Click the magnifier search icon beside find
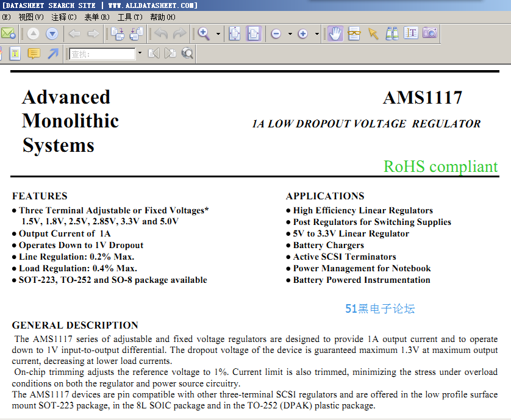The height and width of the screenshot is (420, 511). (187, 54)
